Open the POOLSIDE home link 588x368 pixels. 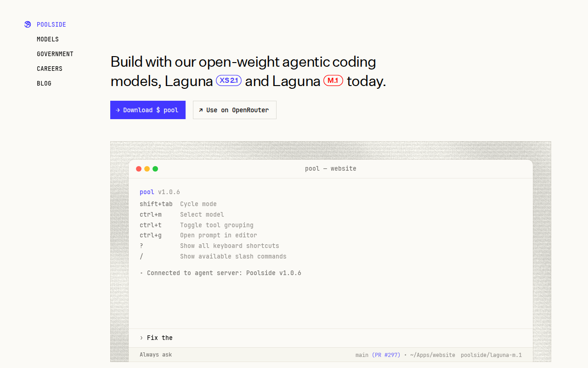51,24
